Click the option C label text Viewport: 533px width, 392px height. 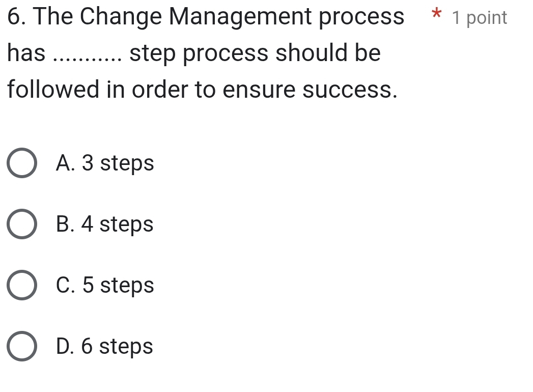[104, 286]
